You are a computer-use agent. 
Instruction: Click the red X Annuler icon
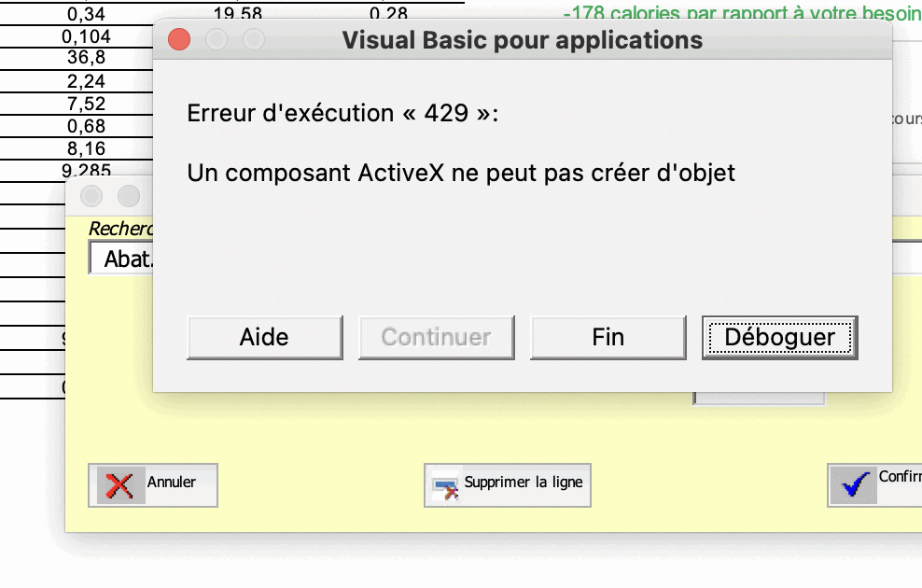[x=120, y=485]
